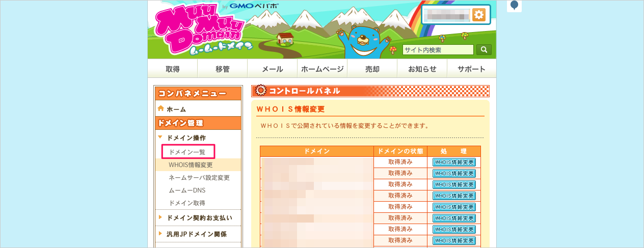Collapse the ドメイン操作 section triangle
The image size is (644, 248).
160,137
